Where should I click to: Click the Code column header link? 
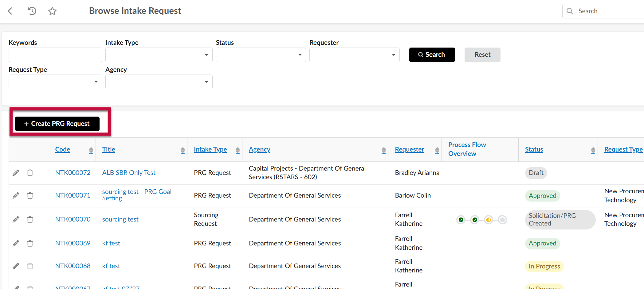[x=63, y=149]
